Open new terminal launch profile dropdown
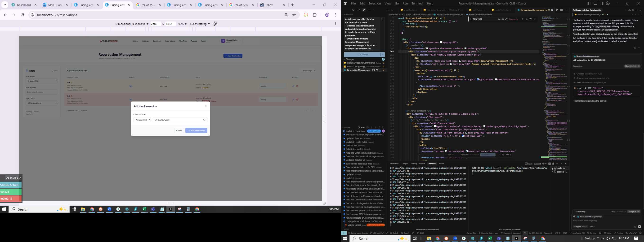The image size is (644, 242). [546, 164]
